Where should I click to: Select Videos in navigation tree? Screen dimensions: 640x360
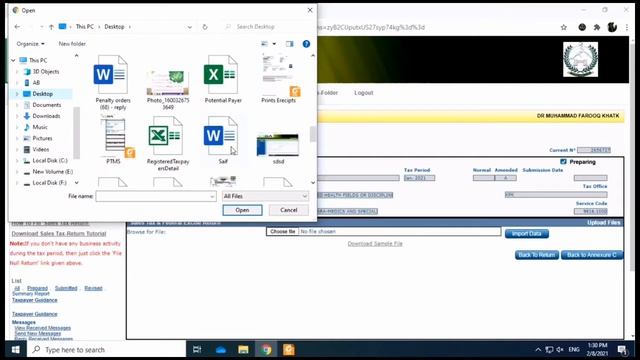tap(36, 149)
